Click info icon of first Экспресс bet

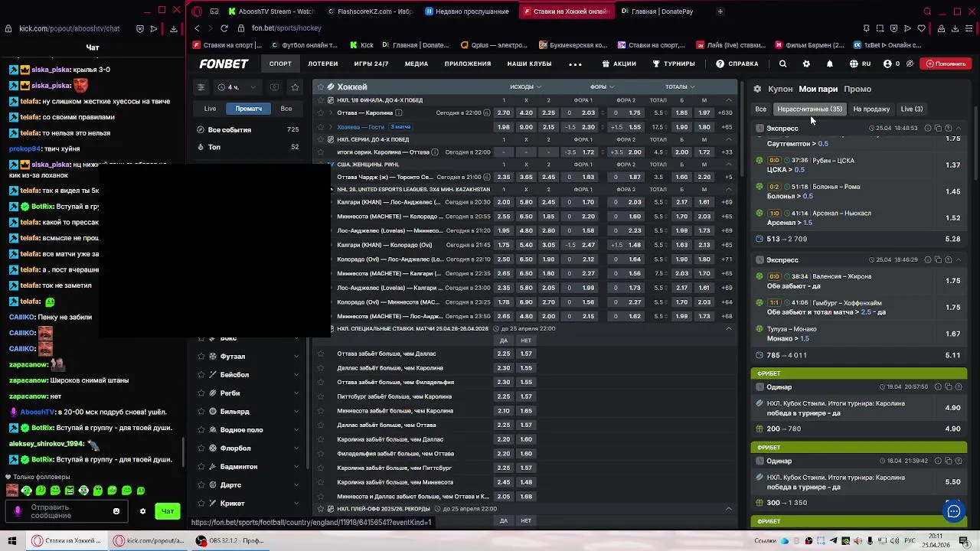928,129
